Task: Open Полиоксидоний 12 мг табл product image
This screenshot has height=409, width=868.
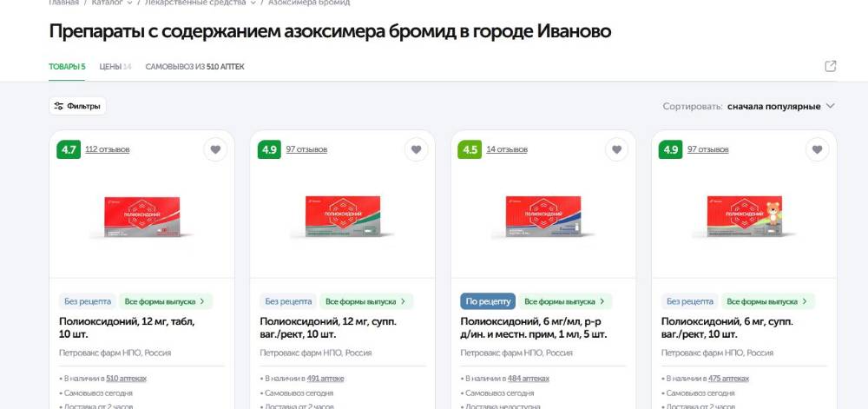Action: click(142, 217)
